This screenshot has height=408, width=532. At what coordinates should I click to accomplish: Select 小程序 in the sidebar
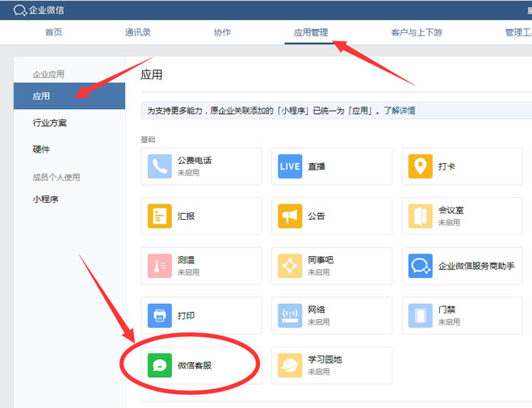(45, 199)
